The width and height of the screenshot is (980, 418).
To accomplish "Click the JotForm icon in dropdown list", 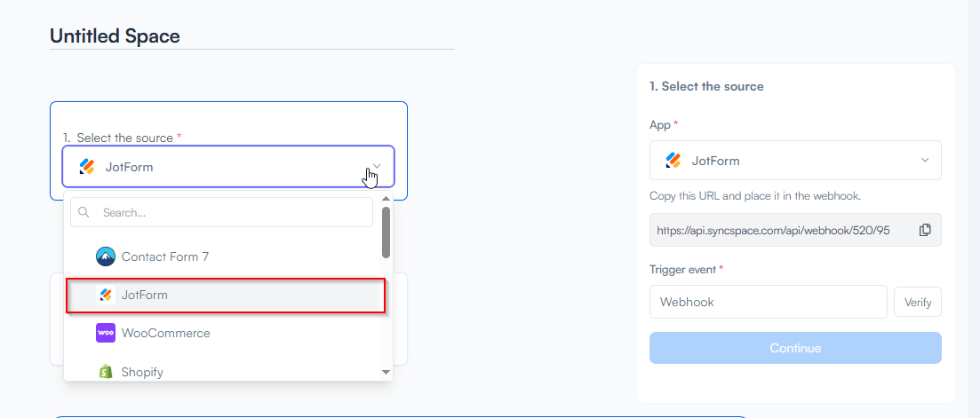I will [106, 295].
